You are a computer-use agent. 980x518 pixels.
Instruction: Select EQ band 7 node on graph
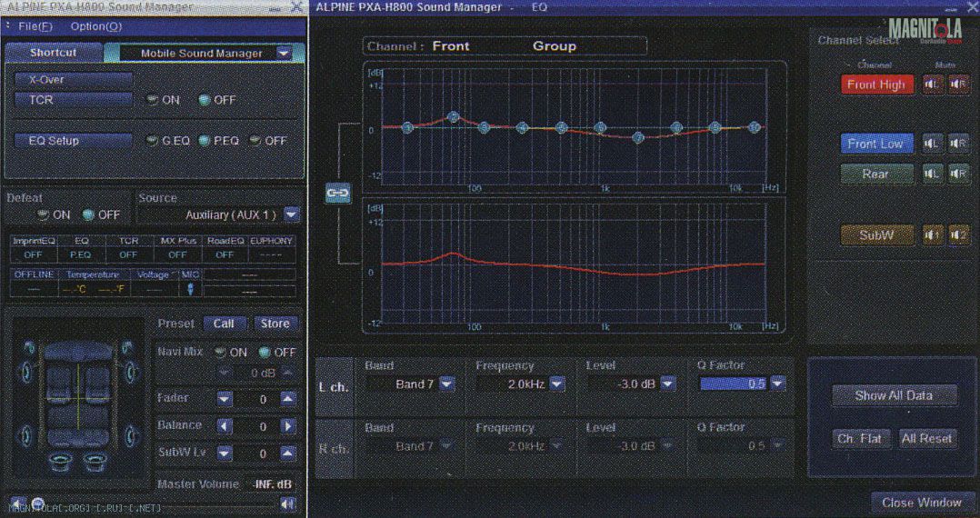(x=637, y=137)
